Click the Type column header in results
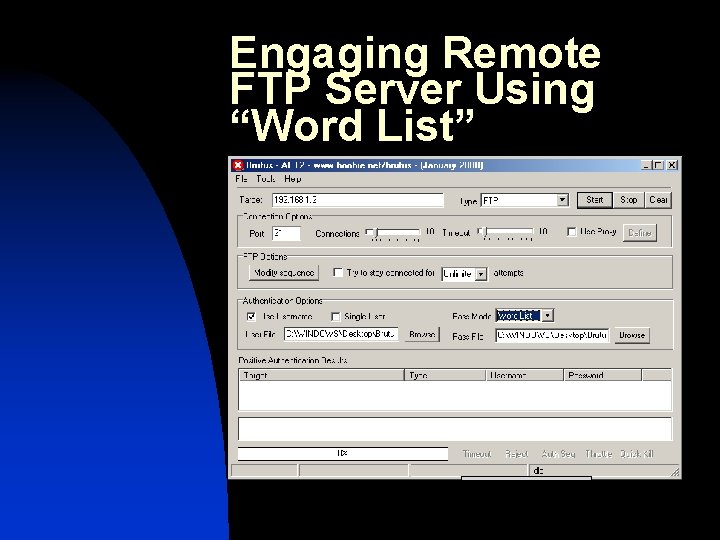720x540 pixels. tap(445, 375)
